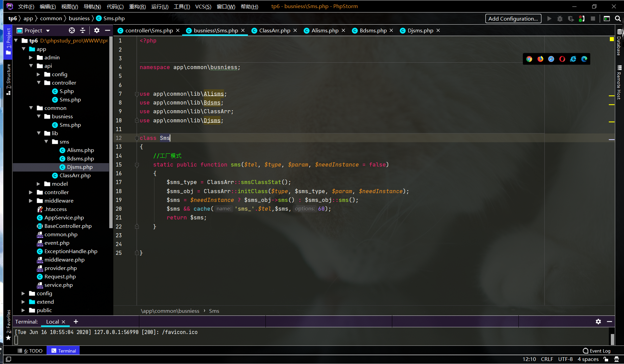Click line 12:10 cursor position indicator

click(x=529, y=359)
